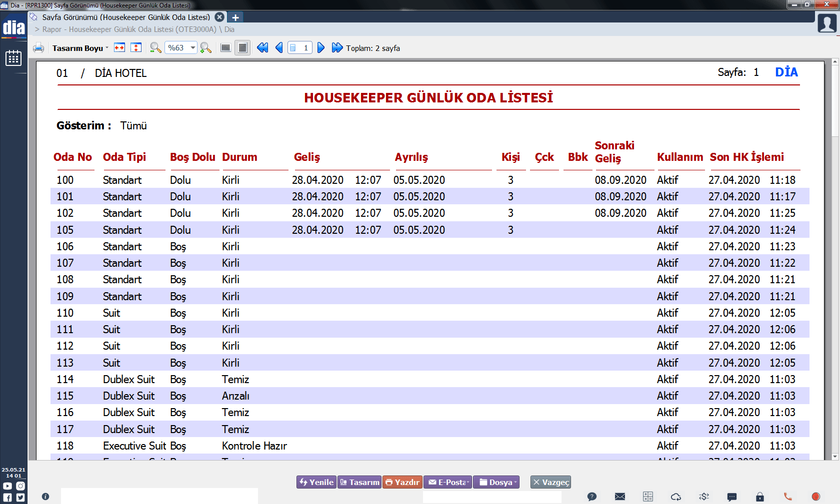Click 'Executive Suit' room type text
The height and width of the screenshot is (504, 840).
tap(134, 446)
